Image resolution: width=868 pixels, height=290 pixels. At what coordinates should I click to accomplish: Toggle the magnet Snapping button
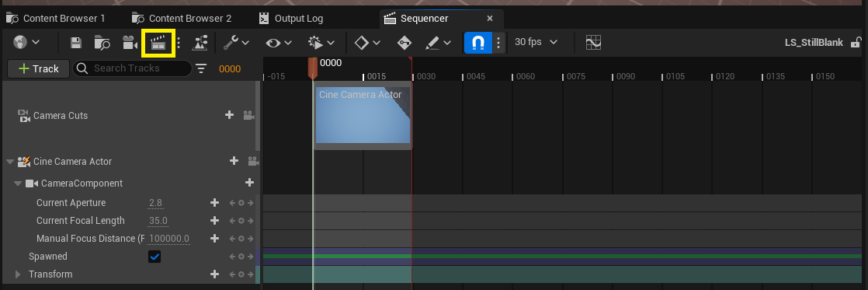[477, 43]
